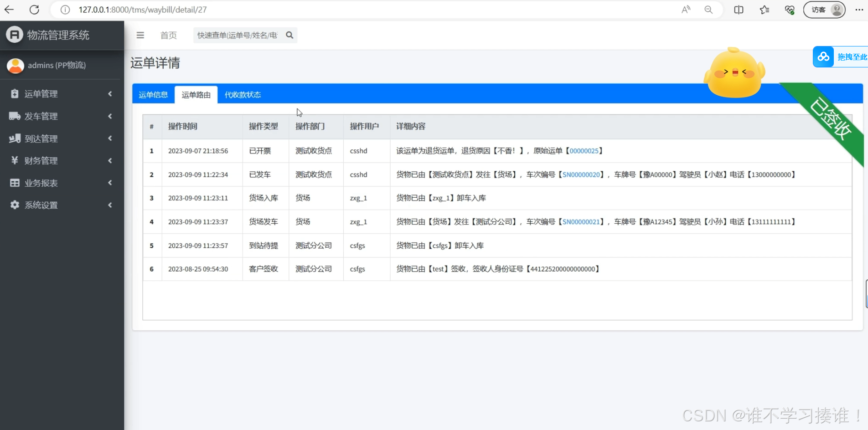Open site information icon in address bar
The width and height of the screenshot is (868, 430).
click(x=65, y=10)
